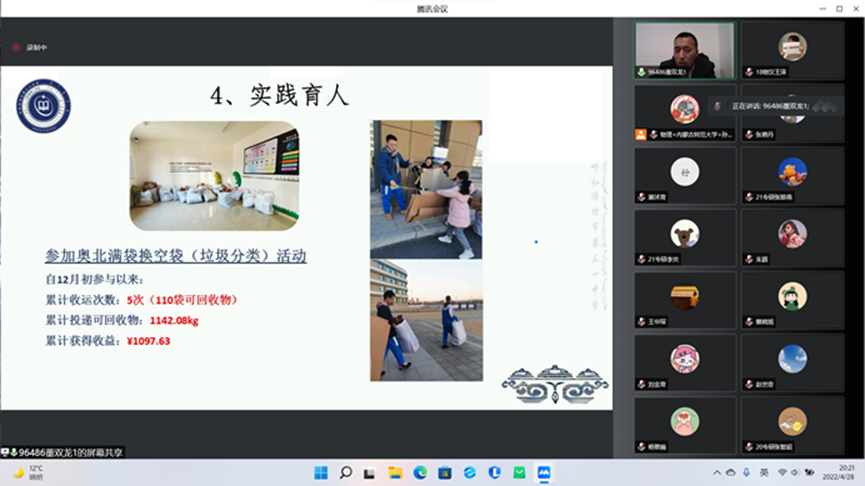
Task: Open the network and volume quick settings
Action: pos(790,472)
